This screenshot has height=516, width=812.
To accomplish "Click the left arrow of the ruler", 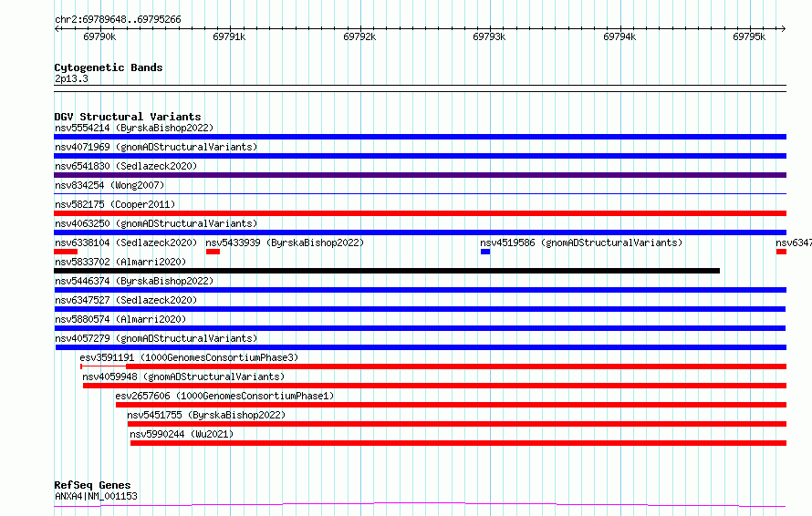I will pyautogui.click(x=57, y=28).
